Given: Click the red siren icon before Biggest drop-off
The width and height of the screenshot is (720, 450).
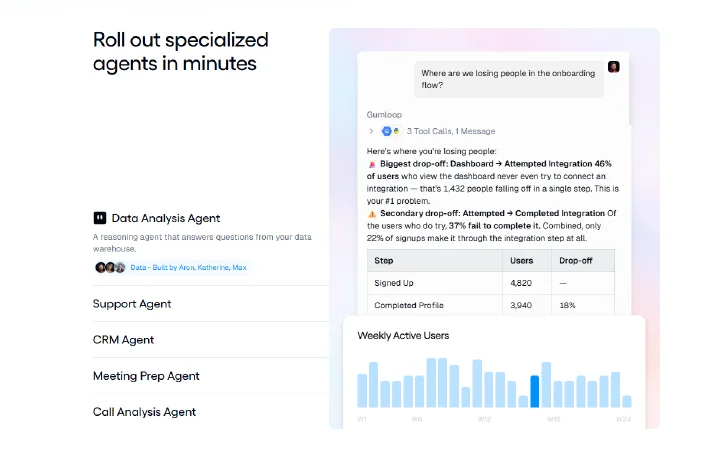Looking at the screenshot, I should tap(372, 164).
